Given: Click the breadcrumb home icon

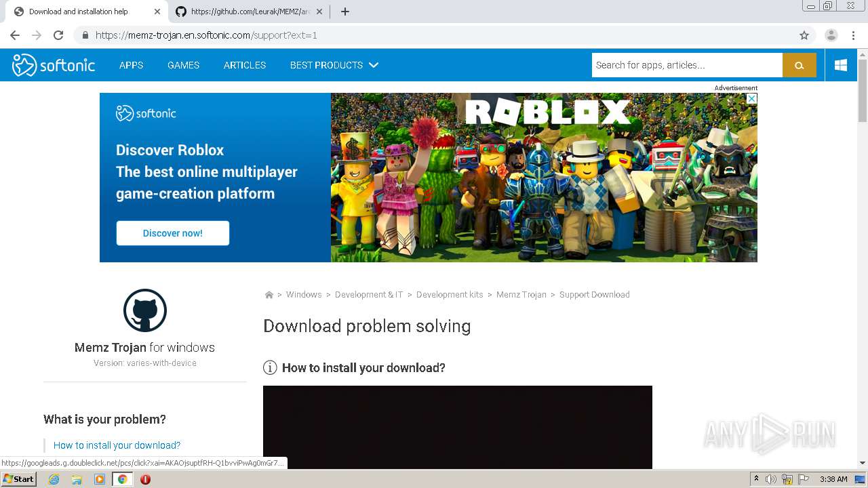Looking at the screenshot, I should pos(269,295).
